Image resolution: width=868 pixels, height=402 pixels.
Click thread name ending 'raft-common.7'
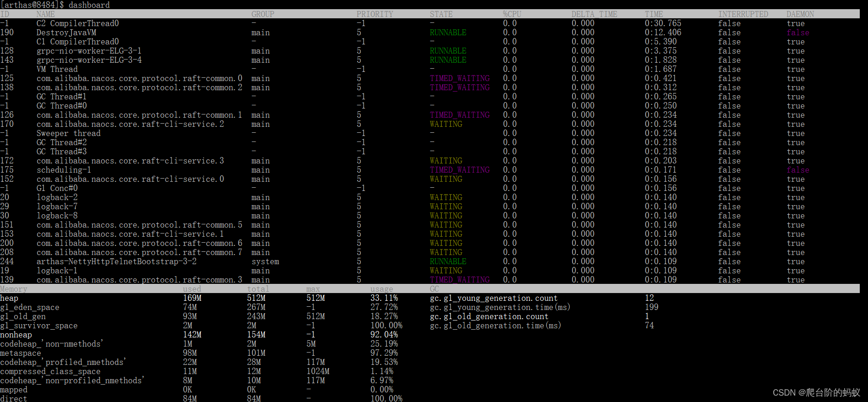(x=139, y=252)
